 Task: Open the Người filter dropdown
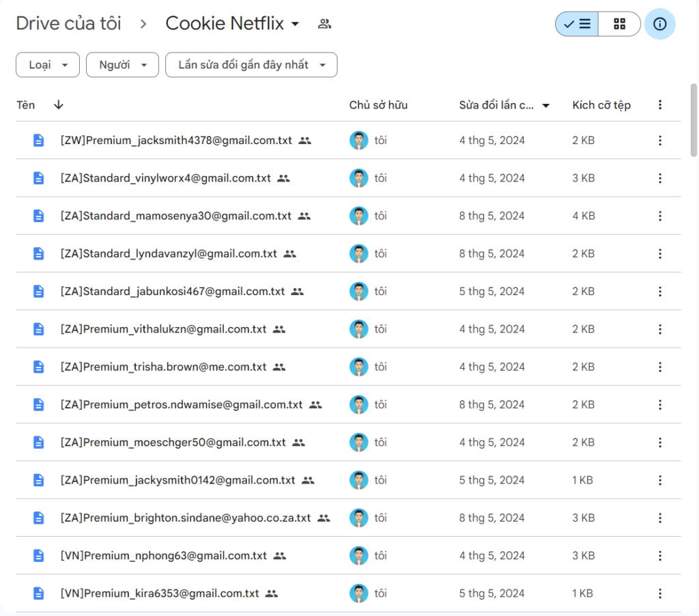coord(123,65)
